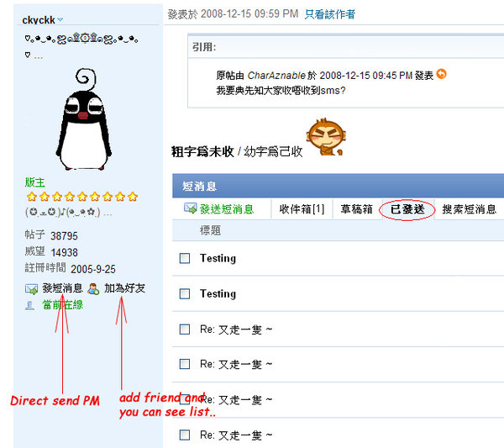Click the orange quote-source arrow icon

click(441, 74)
